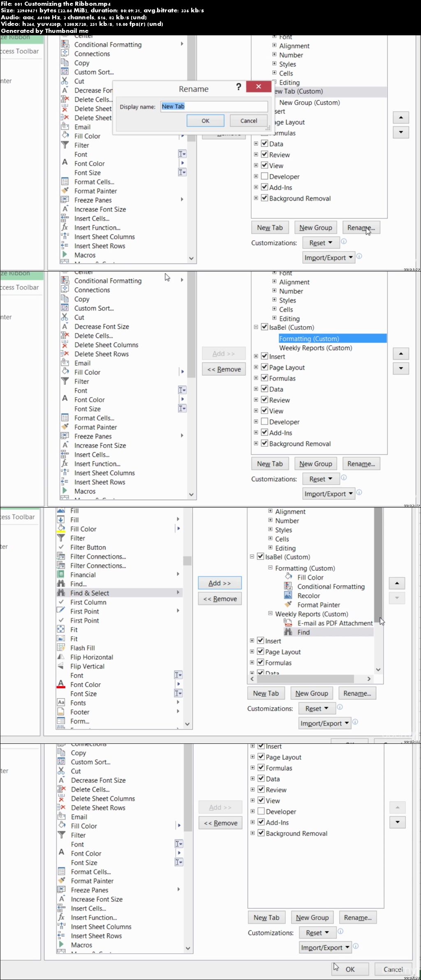Click the Form... command icon
Screen dimensions: 421x980
[x=61, y=720]
